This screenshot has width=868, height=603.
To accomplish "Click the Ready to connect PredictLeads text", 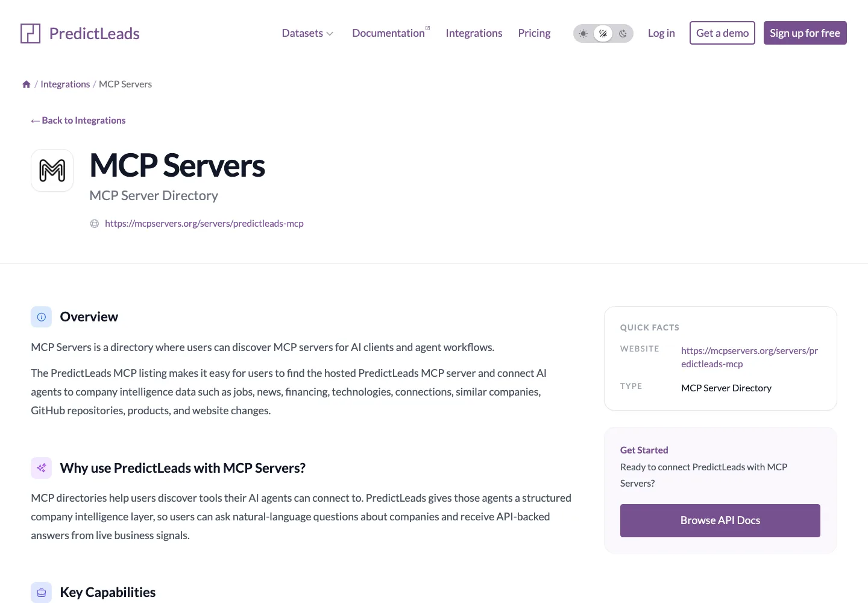I will tap(704, 475).
